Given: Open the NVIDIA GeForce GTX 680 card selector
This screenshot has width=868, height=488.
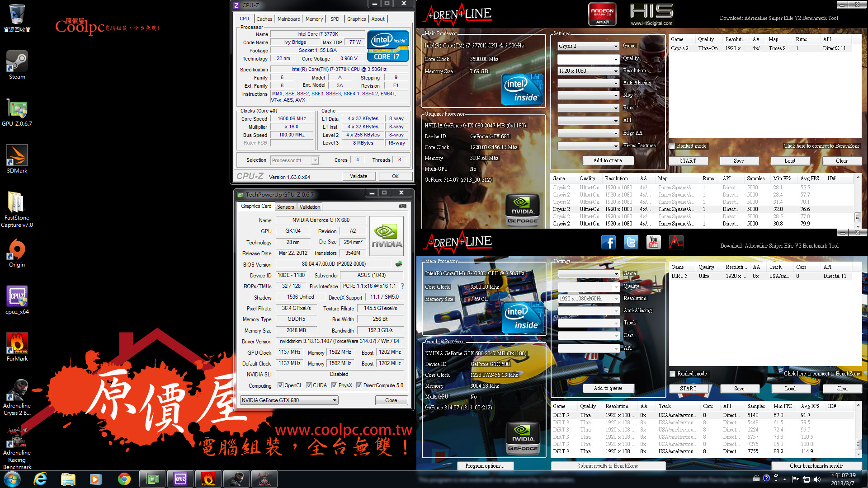Looking at the screenshot, I should [289, 400].
